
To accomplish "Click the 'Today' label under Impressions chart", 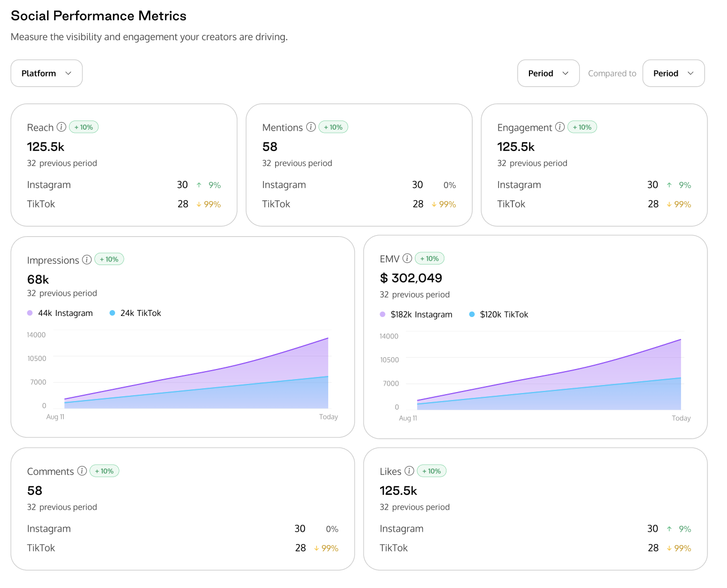I will tap(329, 417).
